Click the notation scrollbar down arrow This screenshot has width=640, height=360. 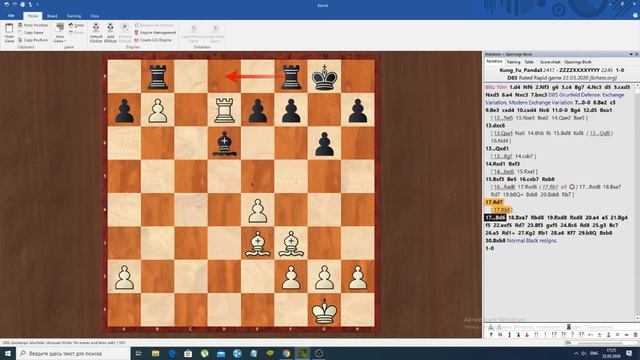point(637,318)
